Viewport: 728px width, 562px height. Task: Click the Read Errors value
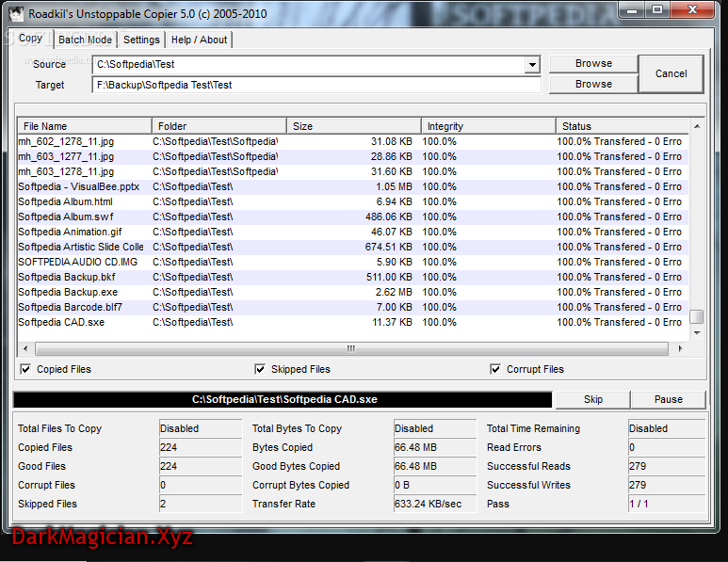click(x=667, y=447)
